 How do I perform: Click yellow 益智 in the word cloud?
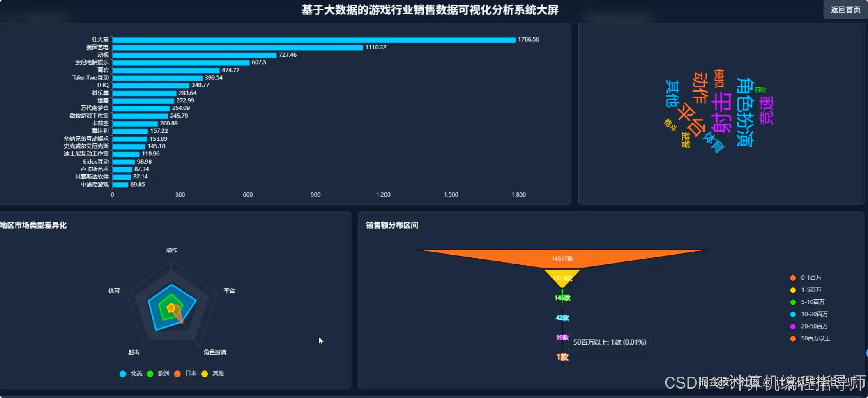(686, 140)
